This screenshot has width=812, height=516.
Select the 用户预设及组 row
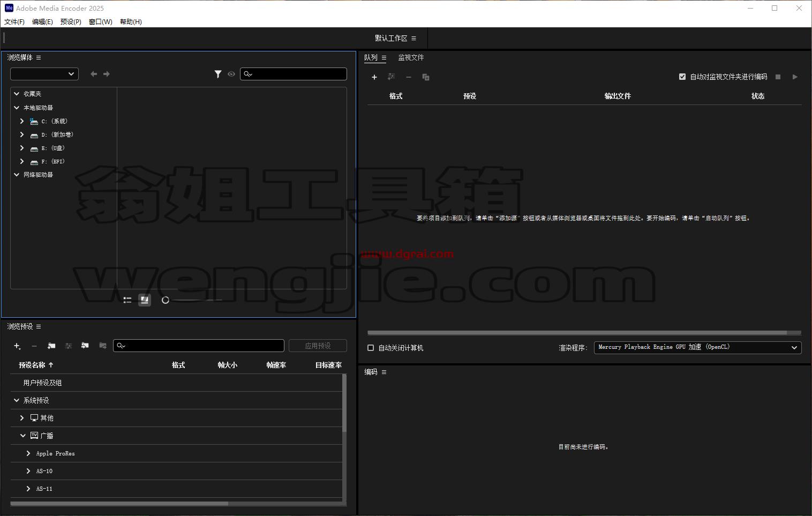point(176,383)
